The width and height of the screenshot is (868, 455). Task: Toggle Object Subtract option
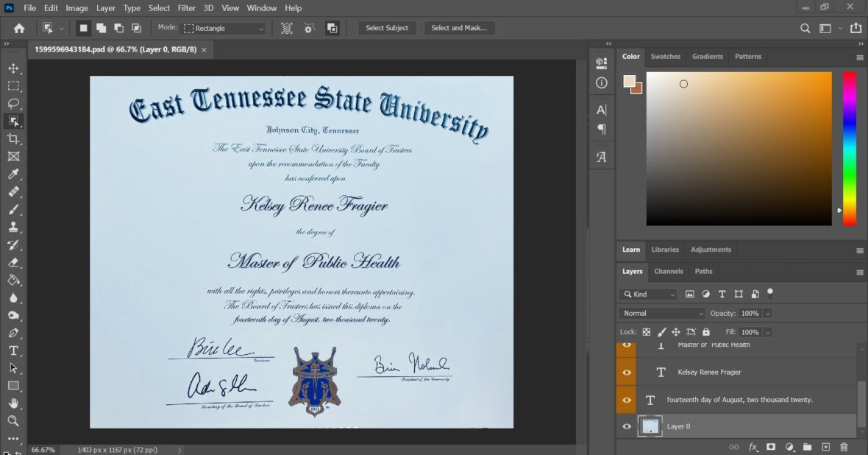332,28
